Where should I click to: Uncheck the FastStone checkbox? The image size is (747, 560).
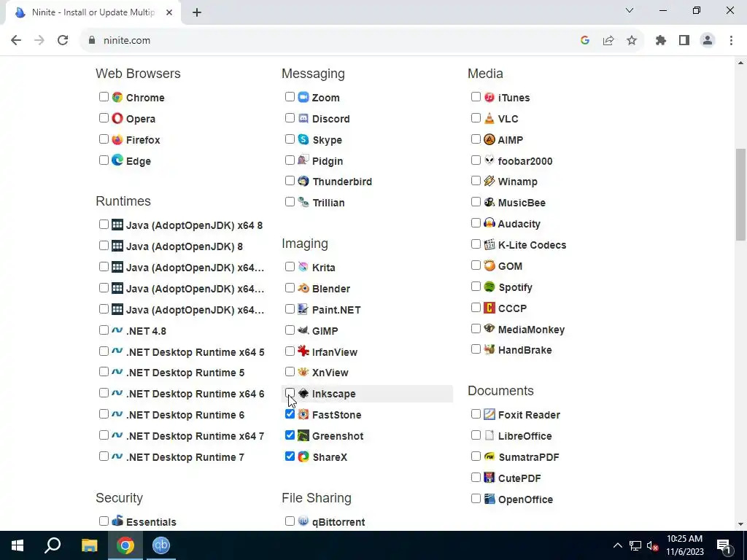point(290,414)
